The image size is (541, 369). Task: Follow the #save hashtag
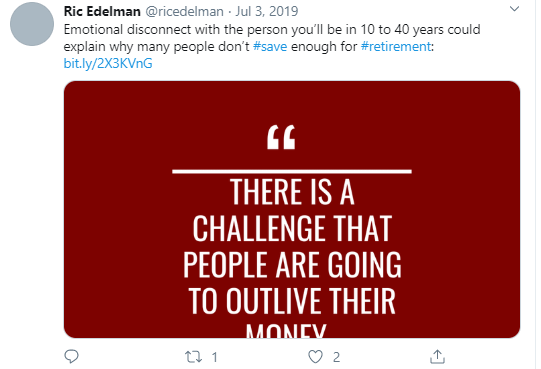pyautogui.click(x=270, y=46)
